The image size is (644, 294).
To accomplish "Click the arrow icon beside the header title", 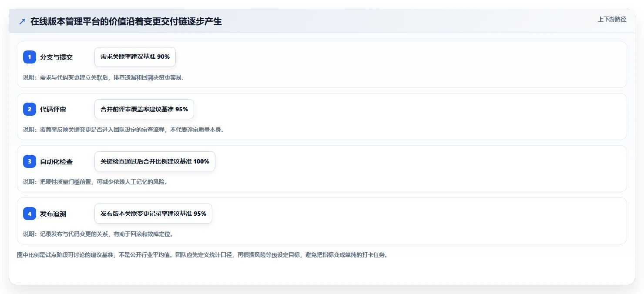I will click(22, 22).
